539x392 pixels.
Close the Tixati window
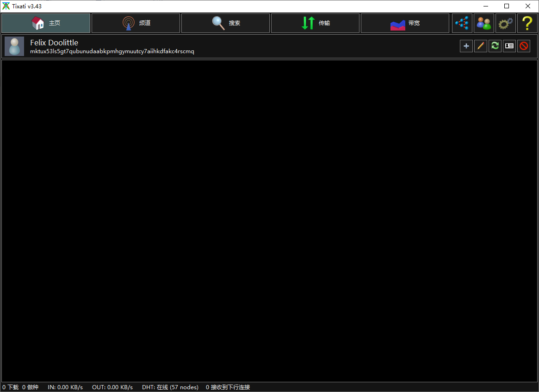click(527, 6)
